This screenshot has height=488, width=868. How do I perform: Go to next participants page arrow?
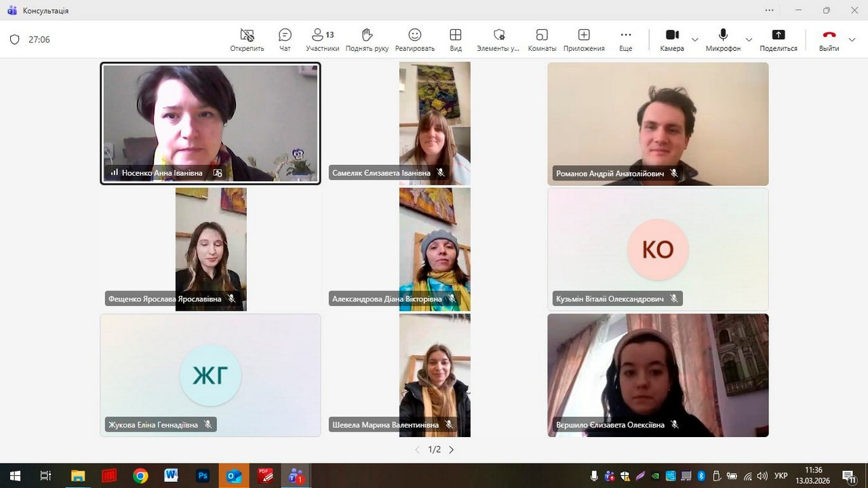pyautogui.click(x=451, y=449)
